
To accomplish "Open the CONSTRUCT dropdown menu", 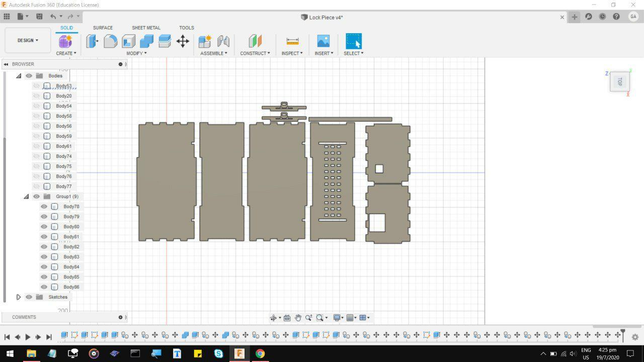I will [x=255, y=53].
